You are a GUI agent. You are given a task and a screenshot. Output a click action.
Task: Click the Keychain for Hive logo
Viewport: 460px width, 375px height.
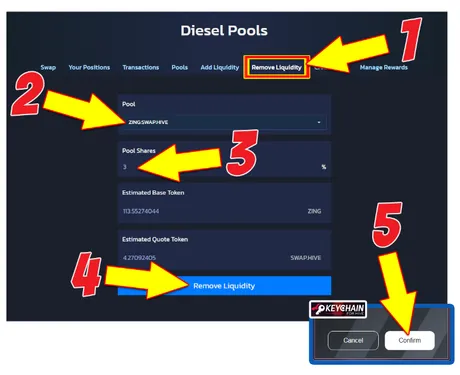coord(338,309)
